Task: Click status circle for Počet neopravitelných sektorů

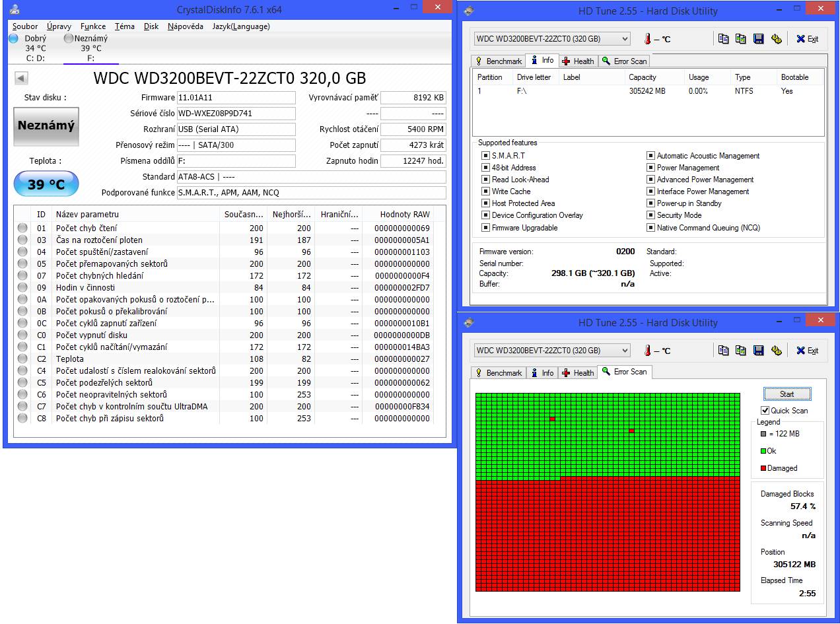Action: pyautogui.click(x=22, y=394)
